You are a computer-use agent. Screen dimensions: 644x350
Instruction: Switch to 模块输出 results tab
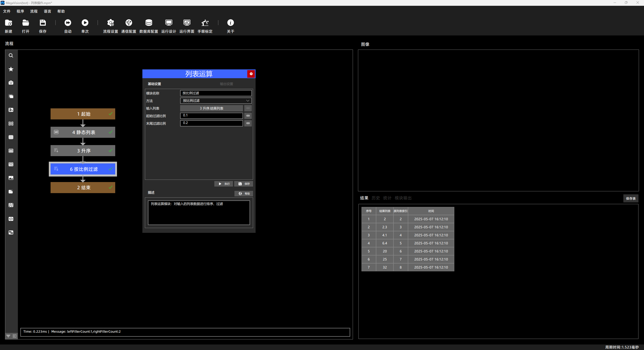[403, 198]
